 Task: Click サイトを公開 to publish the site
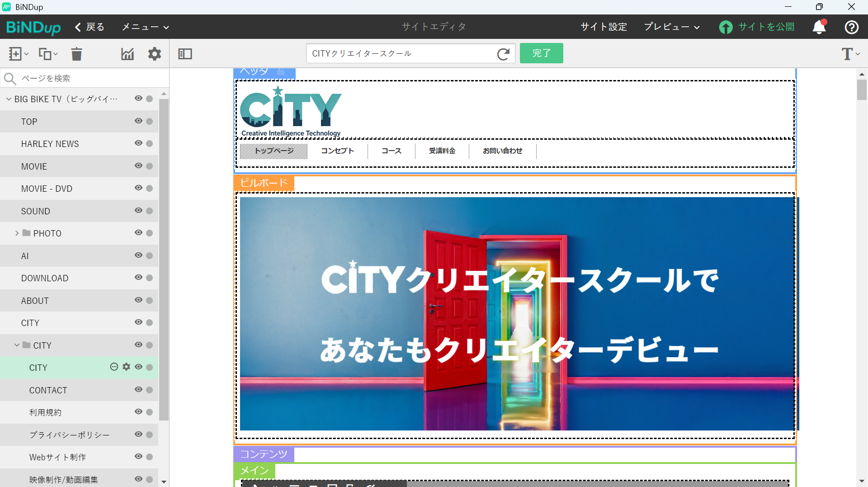click(x=757, y=27)
